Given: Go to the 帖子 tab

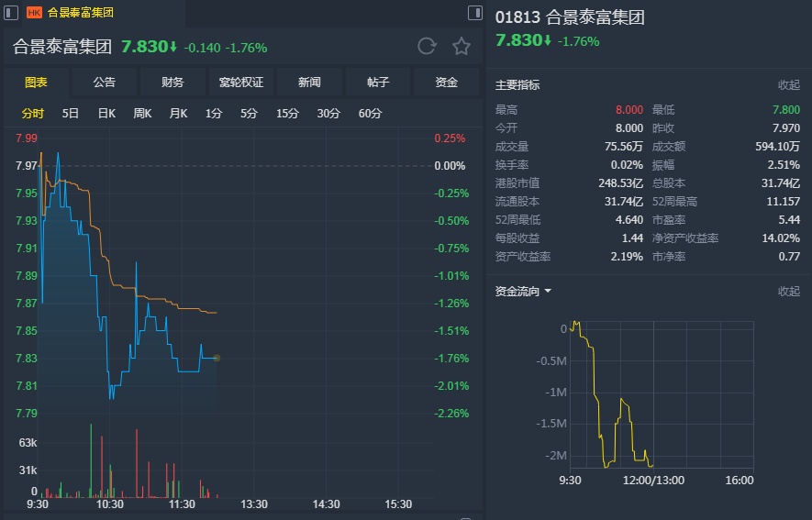Looking at the screenshot, I should (378, 83).
